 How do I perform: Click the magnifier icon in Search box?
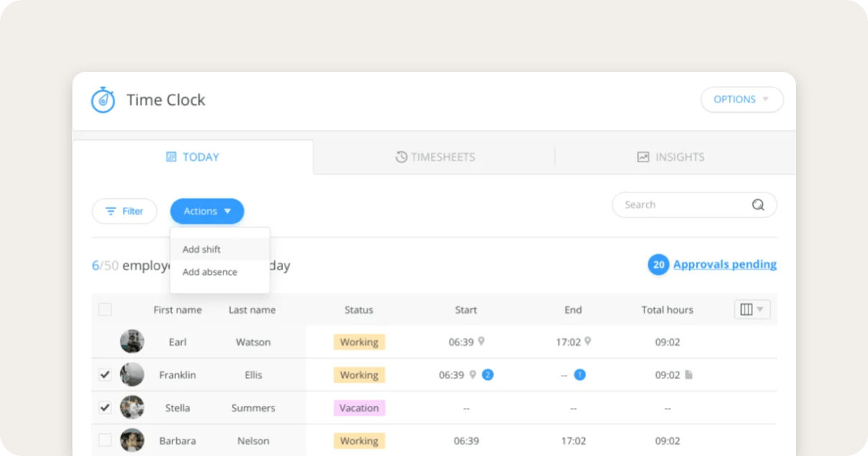click(758, 205)
